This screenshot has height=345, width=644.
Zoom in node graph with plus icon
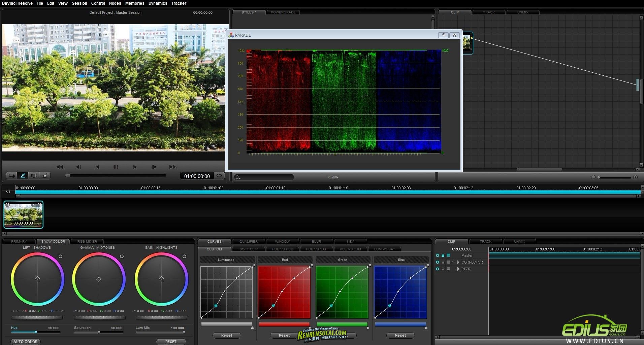[x=635, y=177]
